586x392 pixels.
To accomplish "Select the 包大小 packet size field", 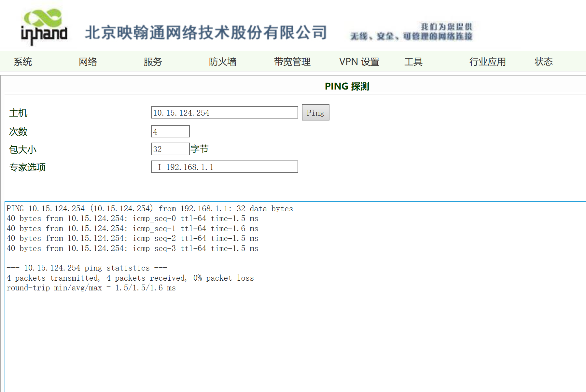I will (170, 148).
